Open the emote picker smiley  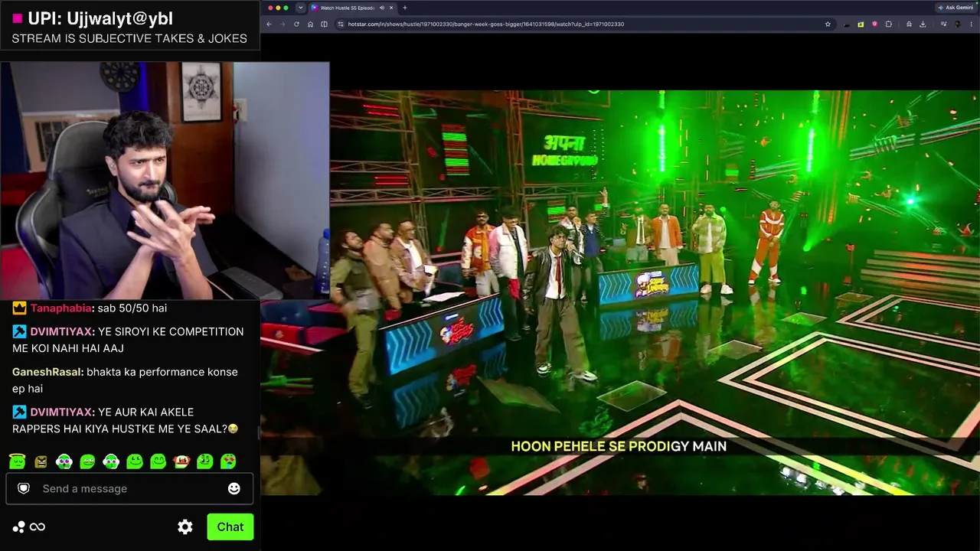pyautogui.click(x=234, y=488)
